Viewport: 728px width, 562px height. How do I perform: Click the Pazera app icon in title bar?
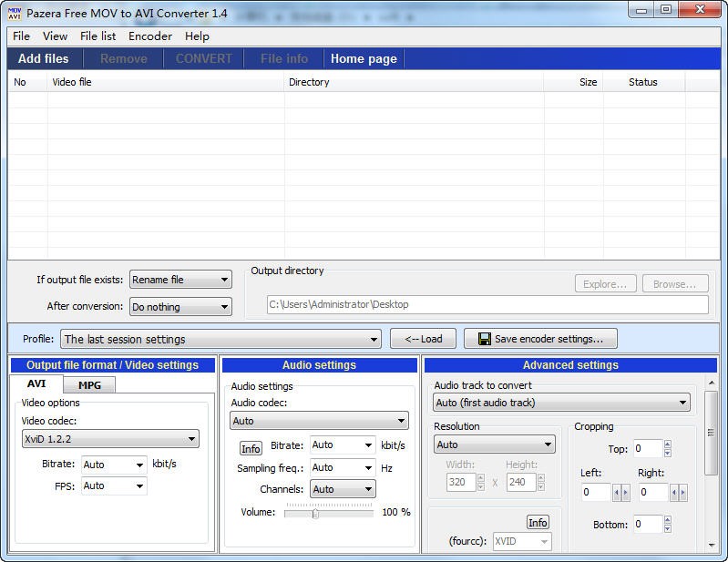click(x=14, y=13)
